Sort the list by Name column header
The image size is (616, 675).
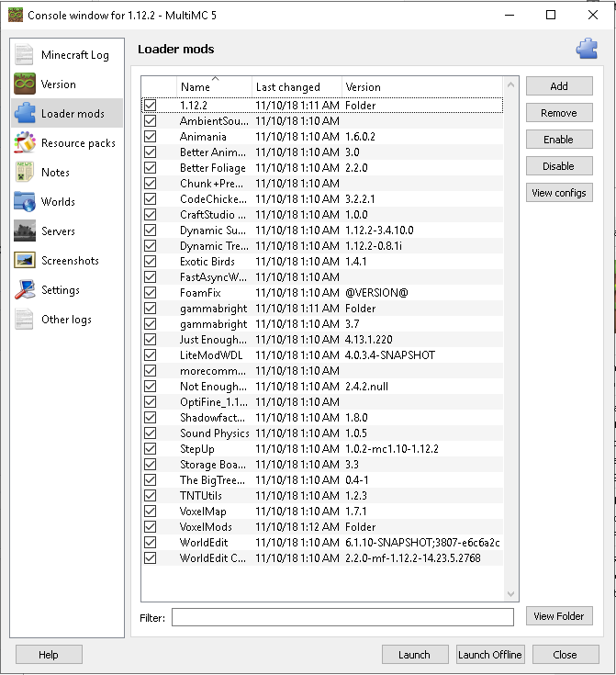tap(214, 87)
